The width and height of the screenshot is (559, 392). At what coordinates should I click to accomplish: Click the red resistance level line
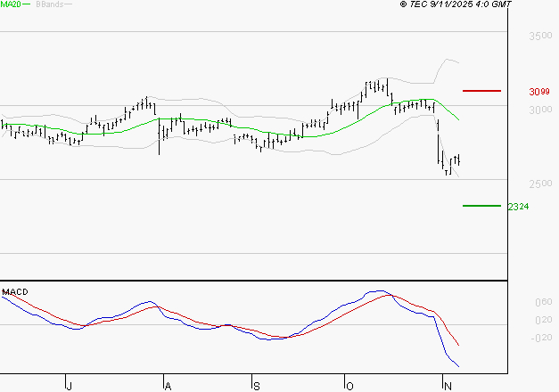coord(481,91)
